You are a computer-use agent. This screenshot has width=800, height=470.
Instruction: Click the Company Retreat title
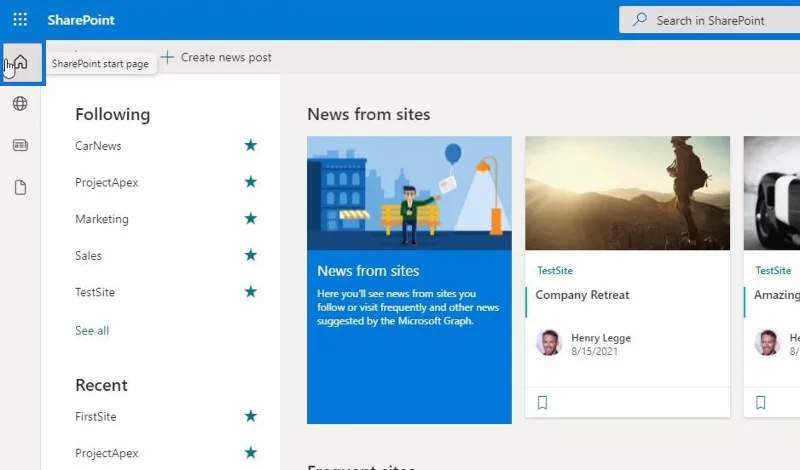[x=582, y=295]
